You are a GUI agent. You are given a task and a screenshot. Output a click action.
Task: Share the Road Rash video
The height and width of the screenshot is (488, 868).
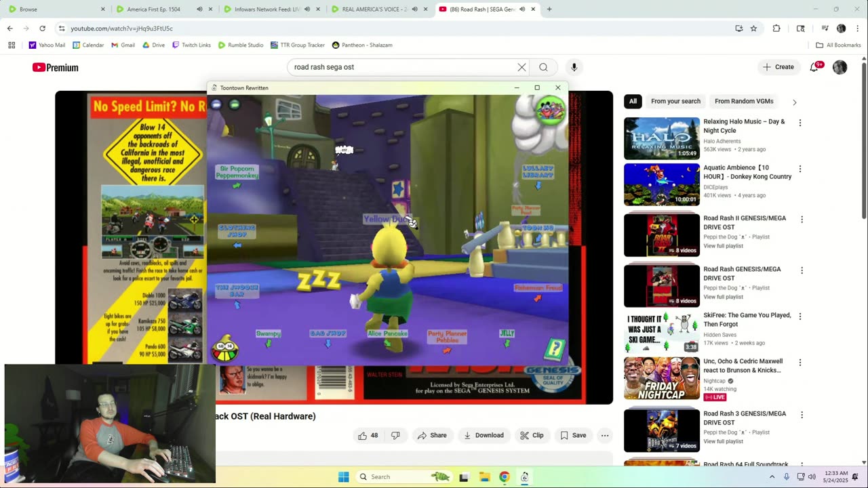432,435
